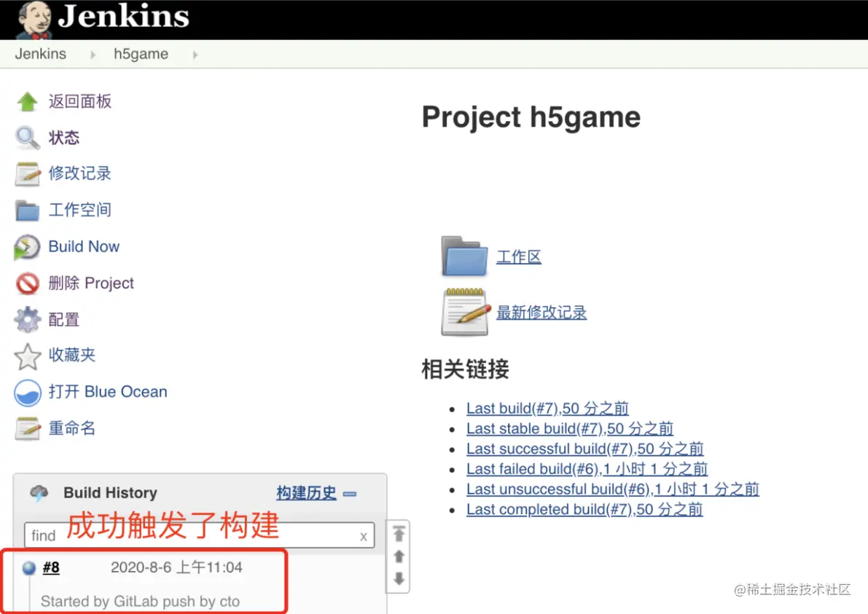Open Last unsuccessful build(#6) link
The image size is (868, 614).
[x=612, y=489]
